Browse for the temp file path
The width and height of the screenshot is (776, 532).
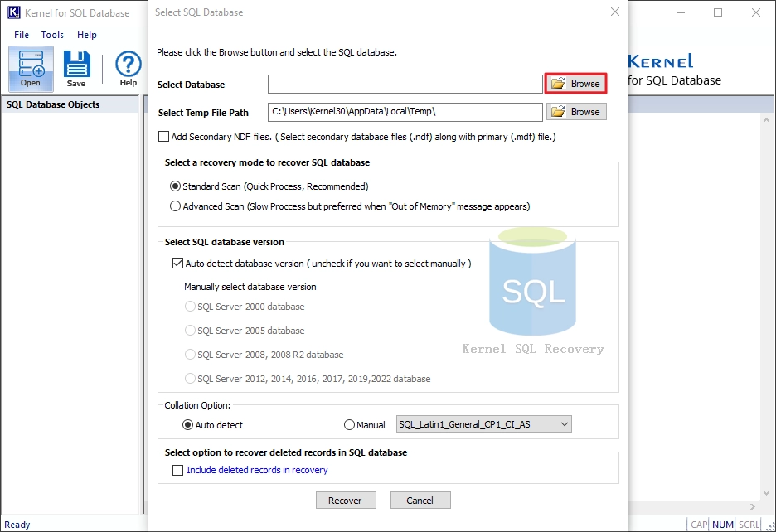[x=576, y=112]
